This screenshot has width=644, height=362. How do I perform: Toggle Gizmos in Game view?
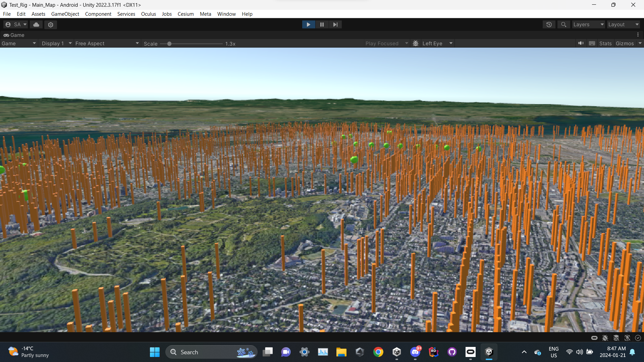(x=625, y=44)
